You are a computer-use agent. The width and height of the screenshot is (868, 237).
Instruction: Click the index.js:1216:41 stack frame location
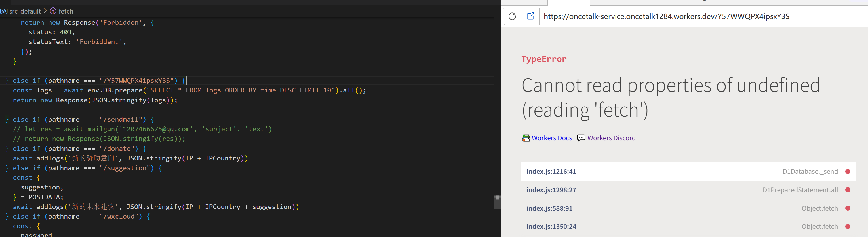point(551,171)
